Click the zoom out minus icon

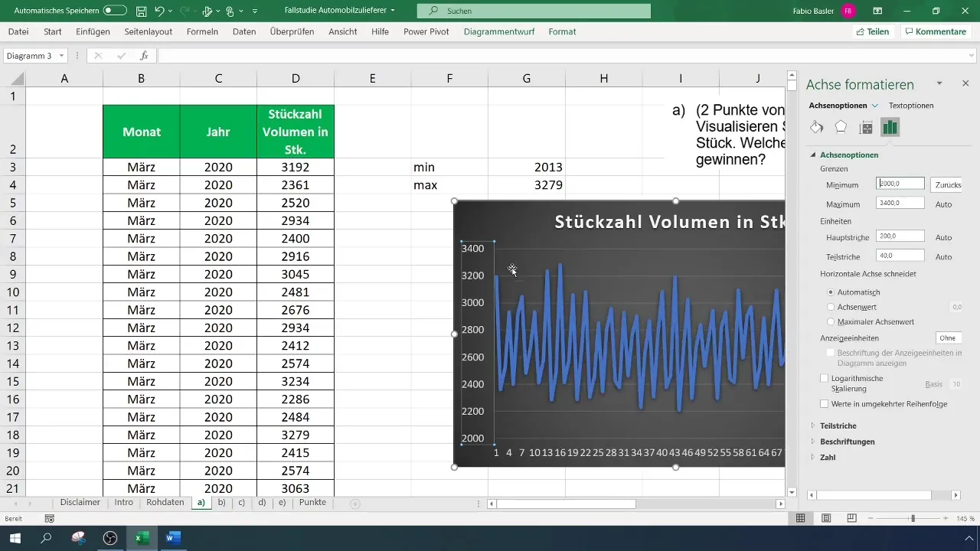pyautogui.click(x=871, y=518)
